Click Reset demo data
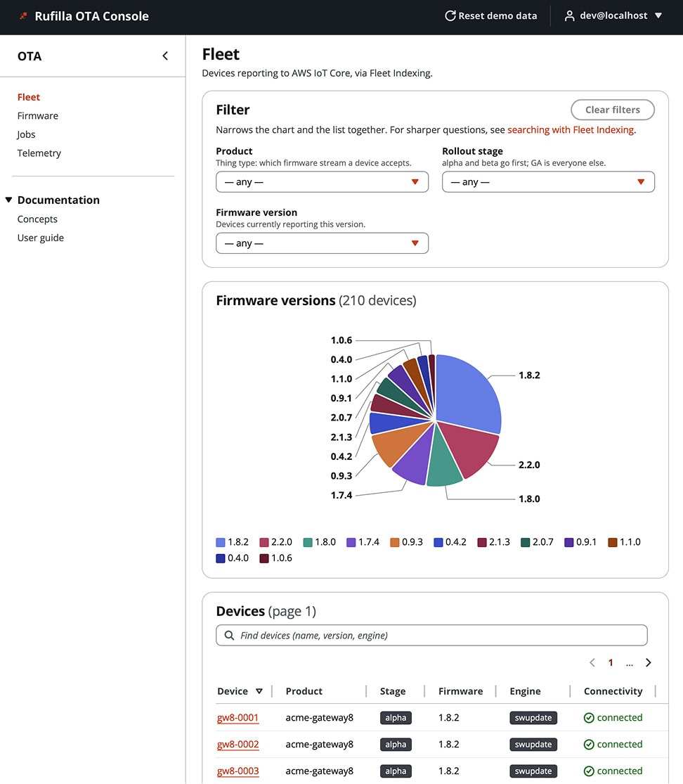 491,16
